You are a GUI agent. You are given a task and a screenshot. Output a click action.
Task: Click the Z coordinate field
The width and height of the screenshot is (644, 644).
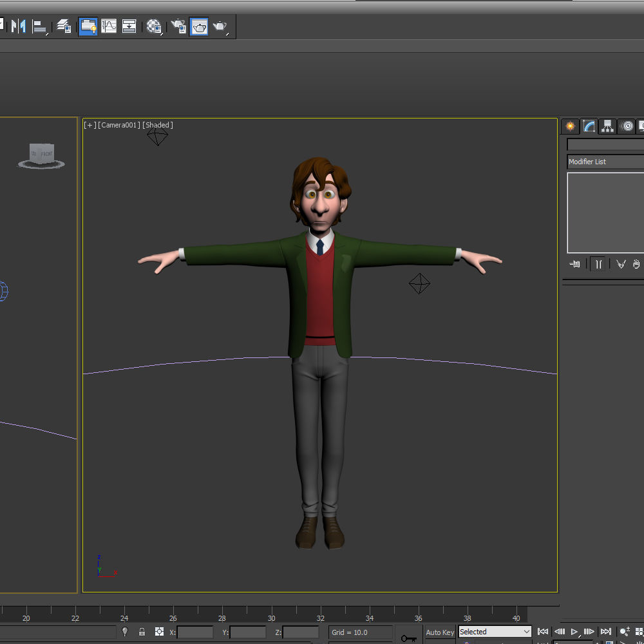click(x=301, y=632)
